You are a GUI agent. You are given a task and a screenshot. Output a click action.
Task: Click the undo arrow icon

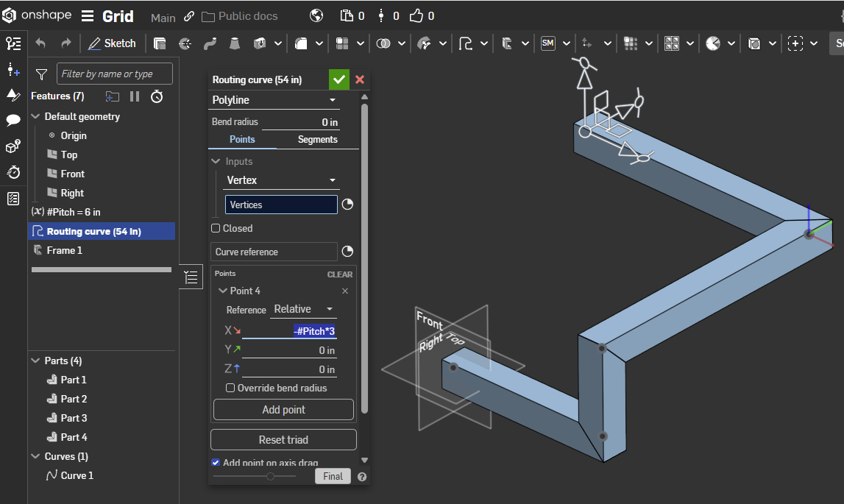40,43
